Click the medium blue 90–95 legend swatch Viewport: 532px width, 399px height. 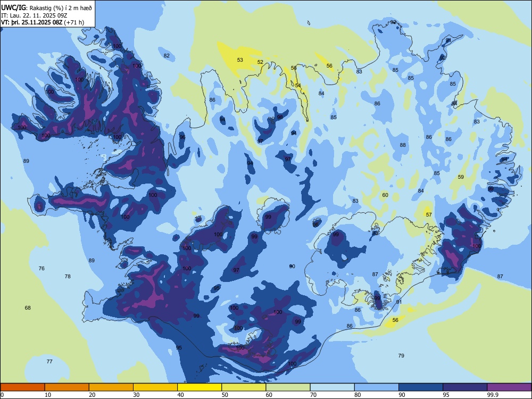click(421, 387)
